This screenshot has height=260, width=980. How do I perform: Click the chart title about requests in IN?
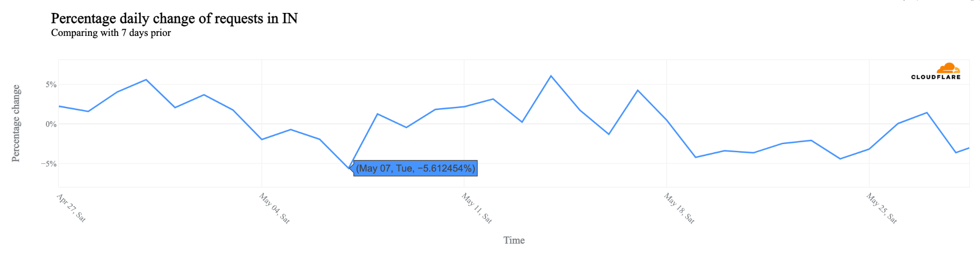tap(174, 18)
